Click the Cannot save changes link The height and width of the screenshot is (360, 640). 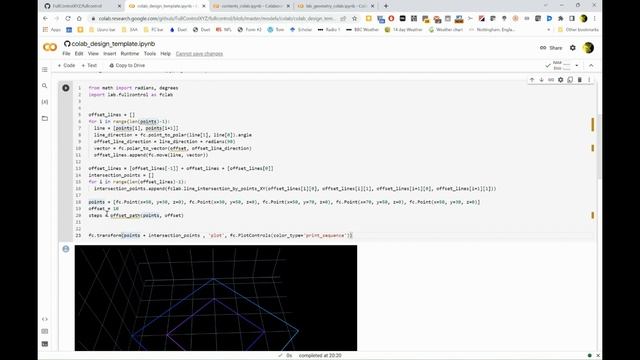pyautogui.click(x=199, y=54)
